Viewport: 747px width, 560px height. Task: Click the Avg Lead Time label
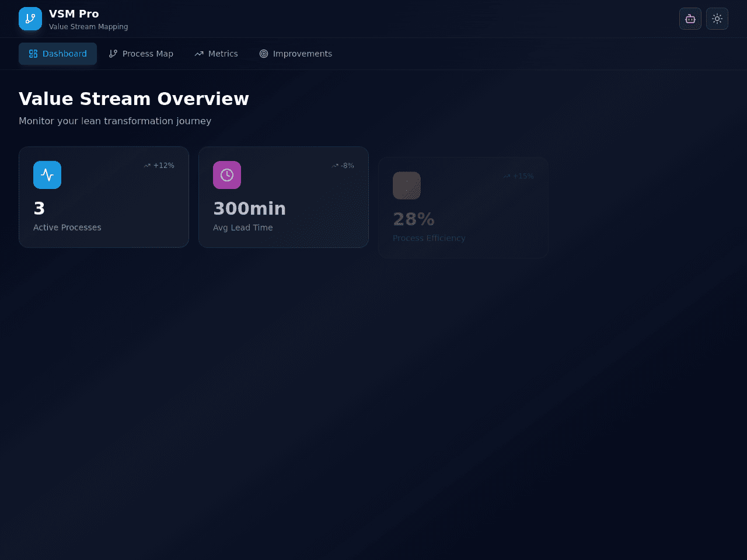coord(243,228)
